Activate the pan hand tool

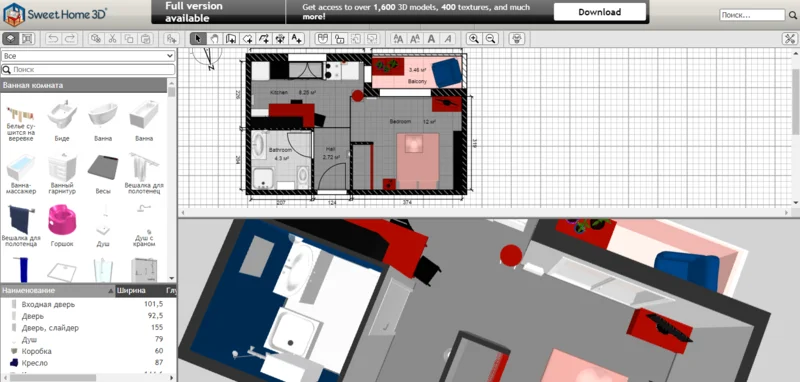click(x=215, y=38)
